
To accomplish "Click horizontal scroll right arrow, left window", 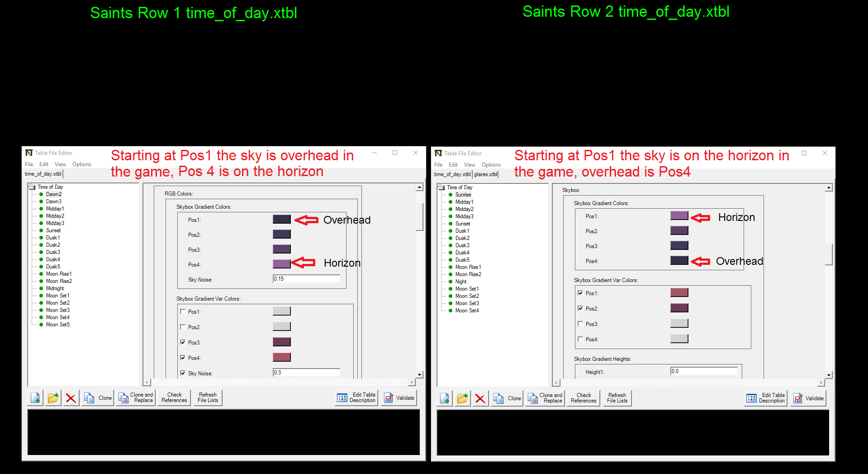I will pos(412,382).
